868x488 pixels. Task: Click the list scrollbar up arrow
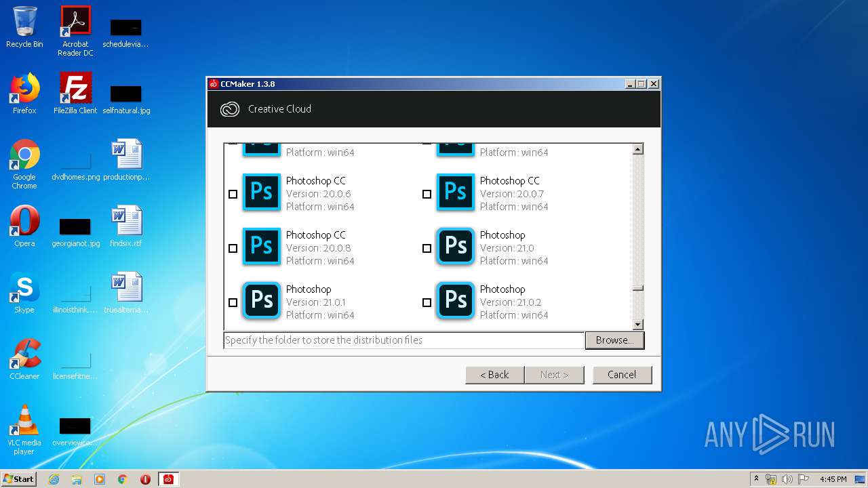637,149
